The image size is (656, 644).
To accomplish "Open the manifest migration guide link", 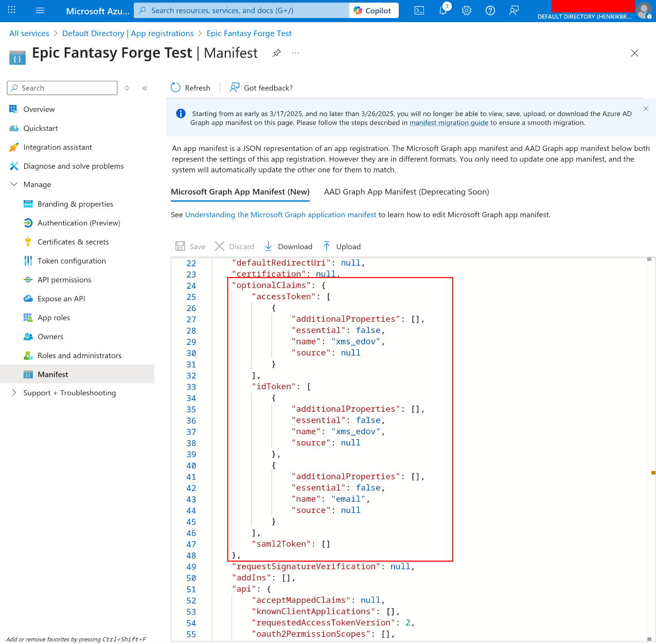I will pyautogui.click(x=449, y=123).
